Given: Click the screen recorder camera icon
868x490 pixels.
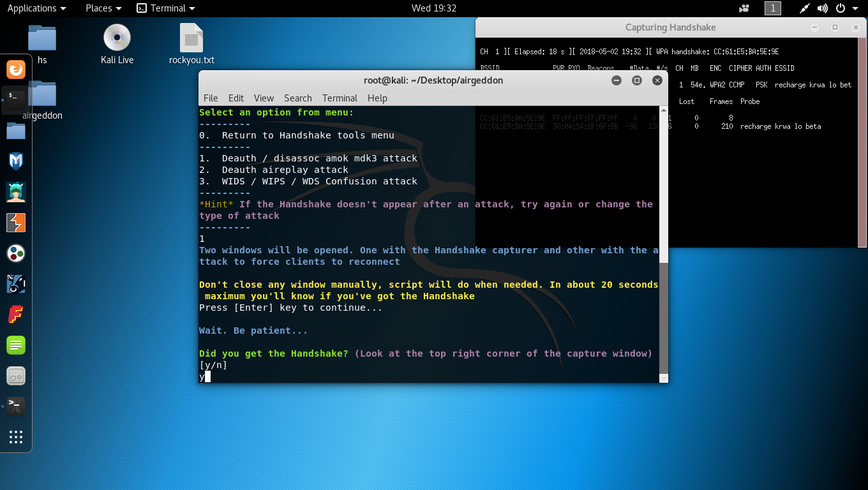Looking at the screenshot, I should pos(744,8).
